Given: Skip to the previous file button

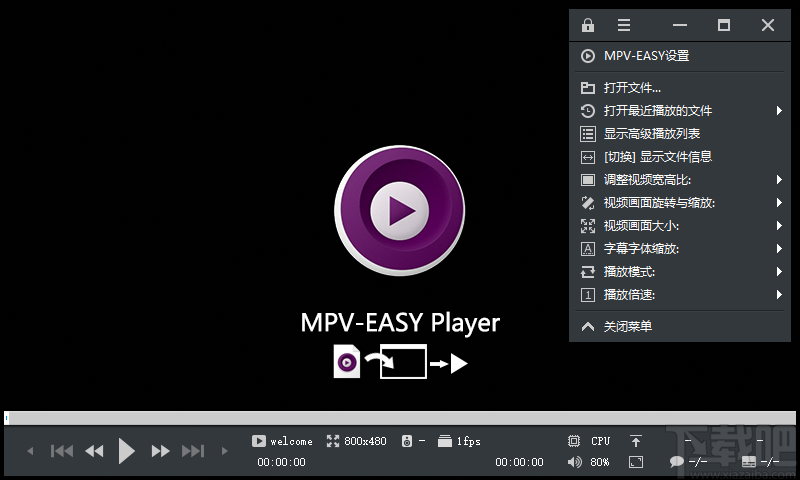Looking at the screenshot, I should click(x=62, y=451).
